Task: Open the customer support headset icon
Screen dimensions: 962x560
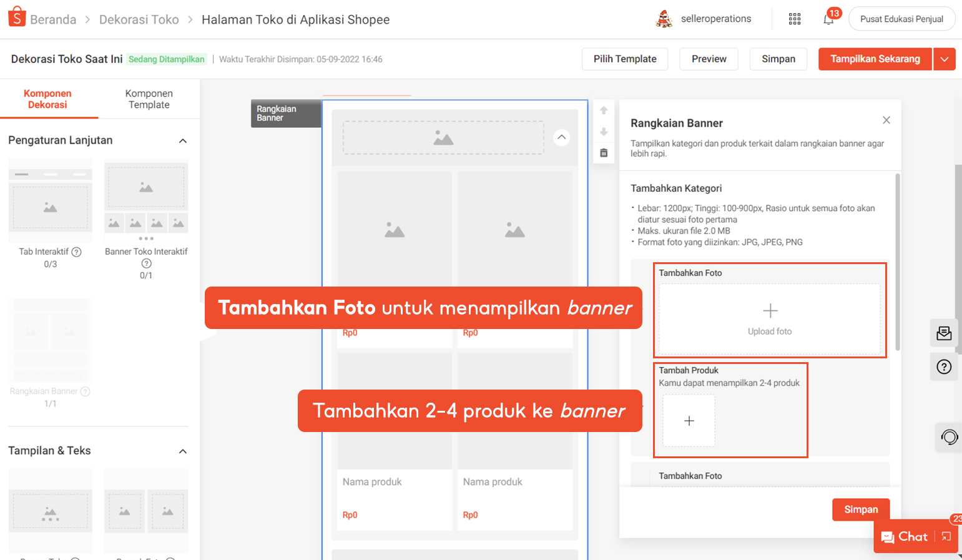Action: pyautogui.click(x=949, y=437)
